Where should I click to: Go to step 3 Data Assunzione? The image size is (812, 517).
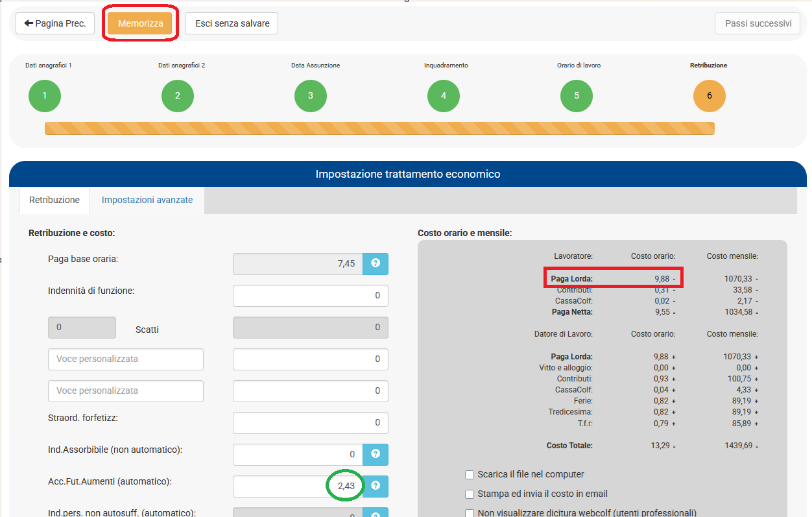pos(311,96)
